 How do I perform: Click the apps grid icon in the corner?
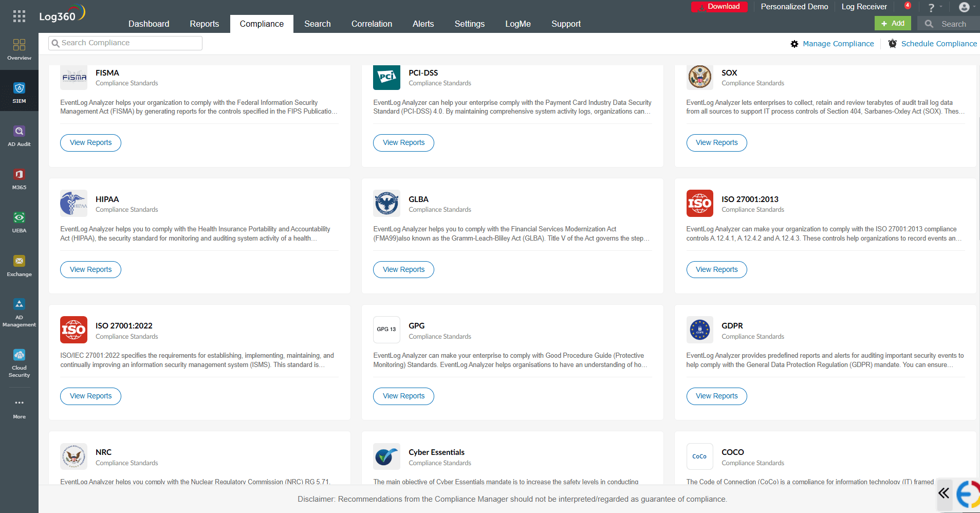pyautogui.click(x=19, y=15)
